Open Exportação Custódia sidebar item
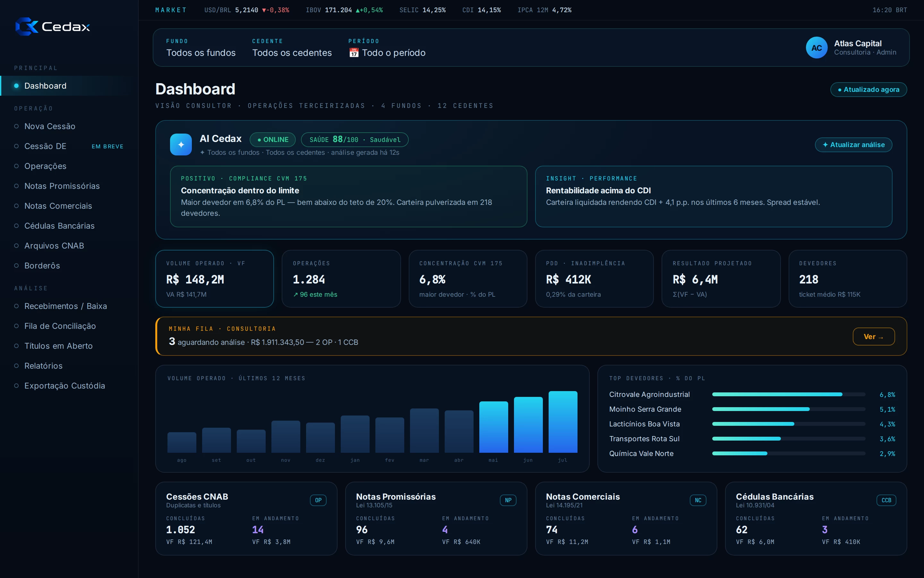Image resolution: width=924 pixels, height=578 pixels. [69, 385]
